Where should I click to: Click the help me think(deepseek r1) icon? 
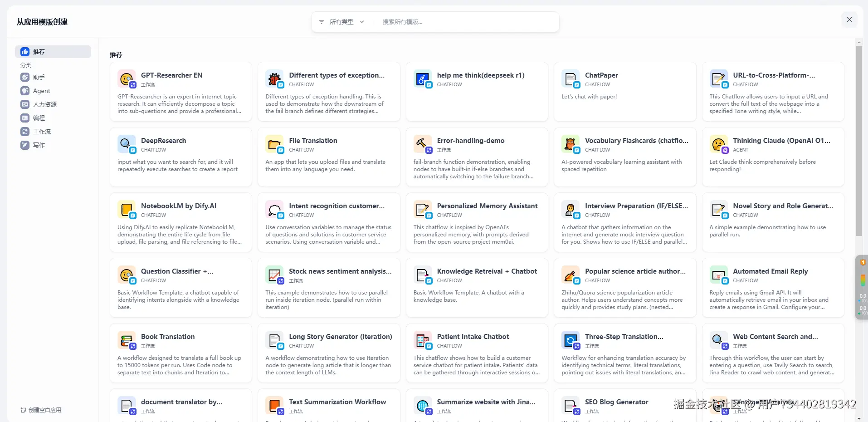[x=423, y=79]
